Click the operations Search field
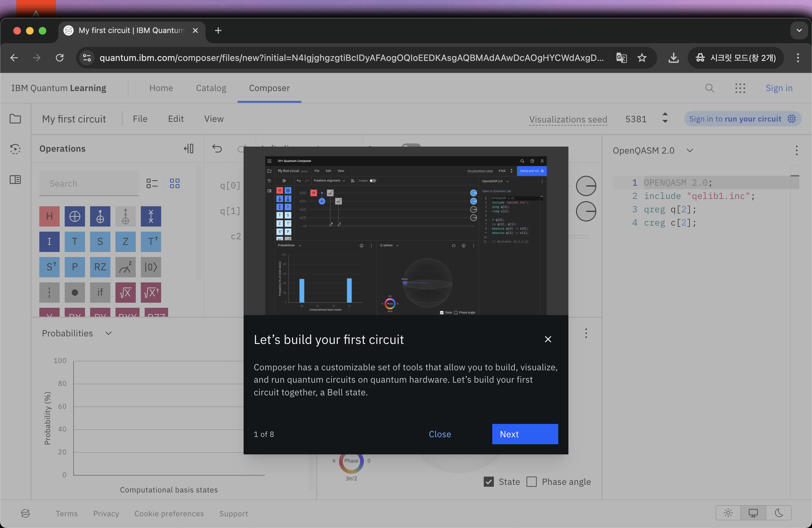Viewport: 812px width, 528px height. point(89,183)
